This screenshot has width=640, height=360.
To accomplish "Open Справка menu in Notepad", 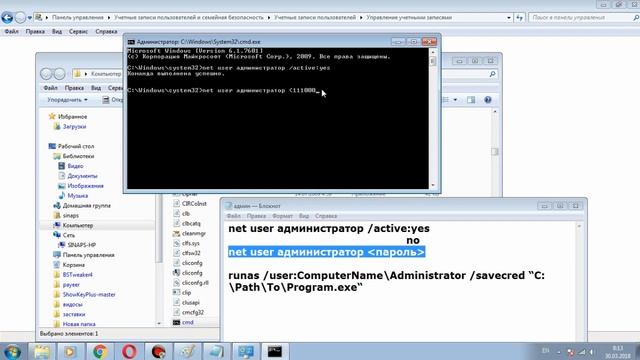I will click(x=326, y=216).
